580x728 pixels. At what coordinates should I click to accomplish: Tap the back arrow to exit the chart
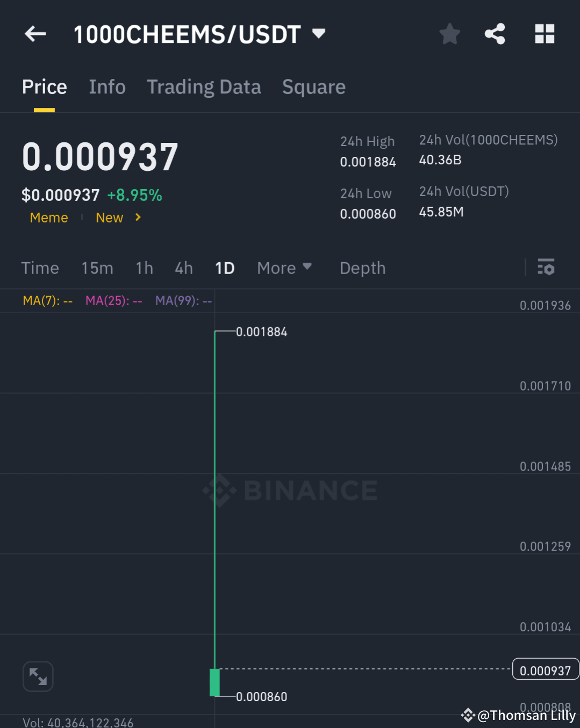pos(35,34)
